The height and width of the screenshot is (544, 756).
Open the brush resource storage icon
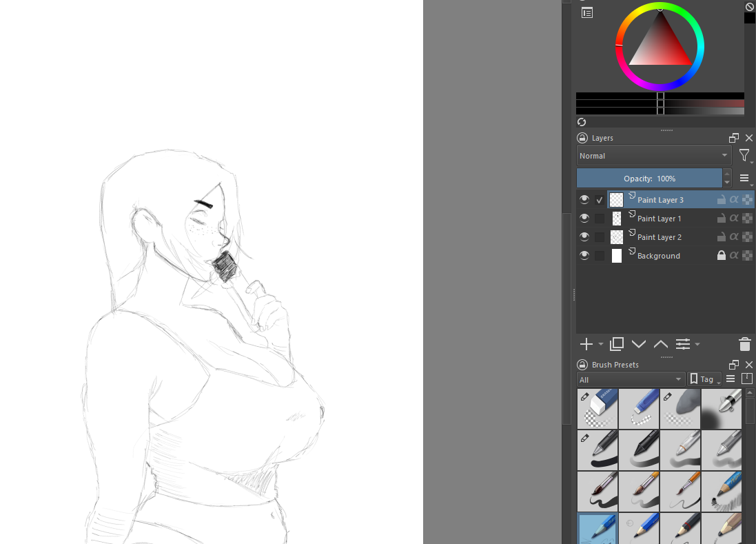tap(747, 379)
